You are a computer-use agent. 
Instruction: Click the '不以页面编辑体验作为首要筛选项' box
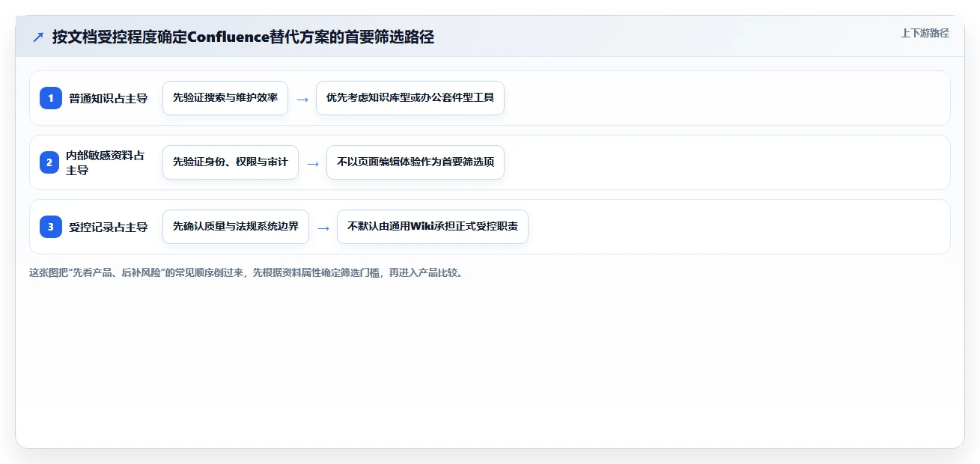pos(416,162)
